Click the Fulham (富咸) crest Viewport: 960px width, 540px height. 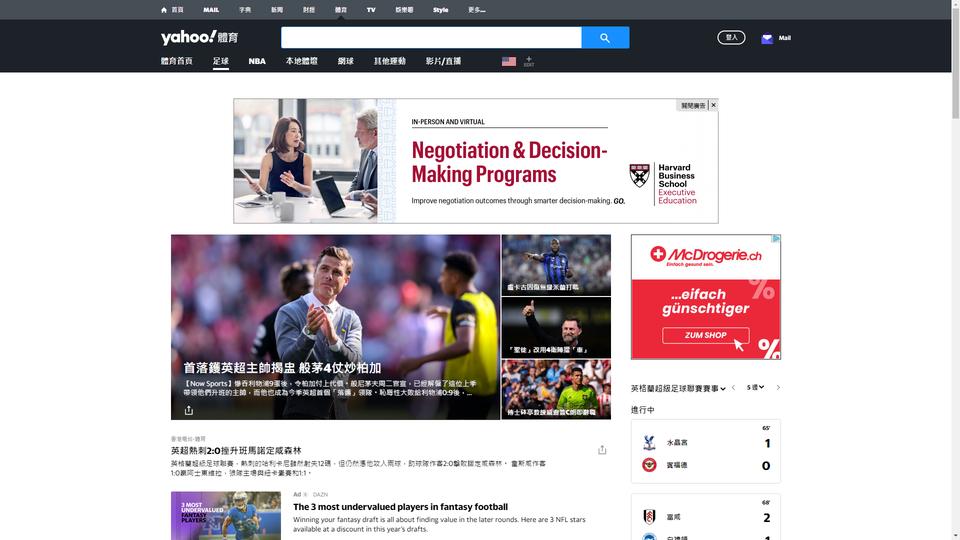pyautogui.click(x=649, y=517)
